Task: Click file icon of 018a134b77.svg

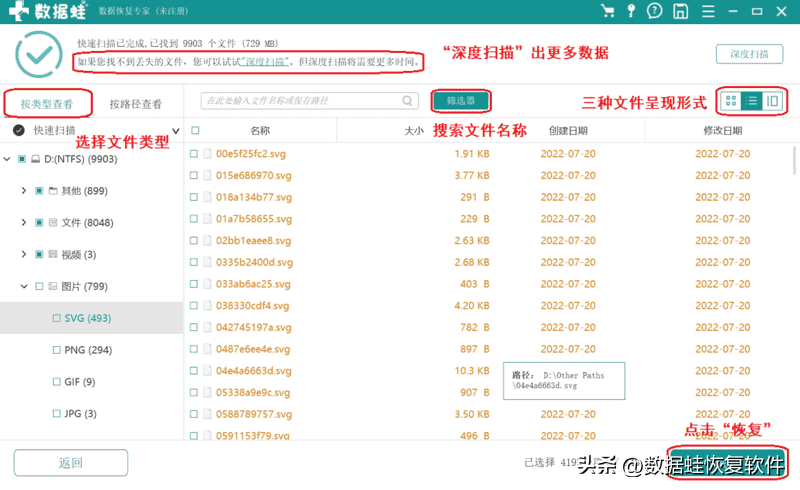Action: click(x=207, y=197)
